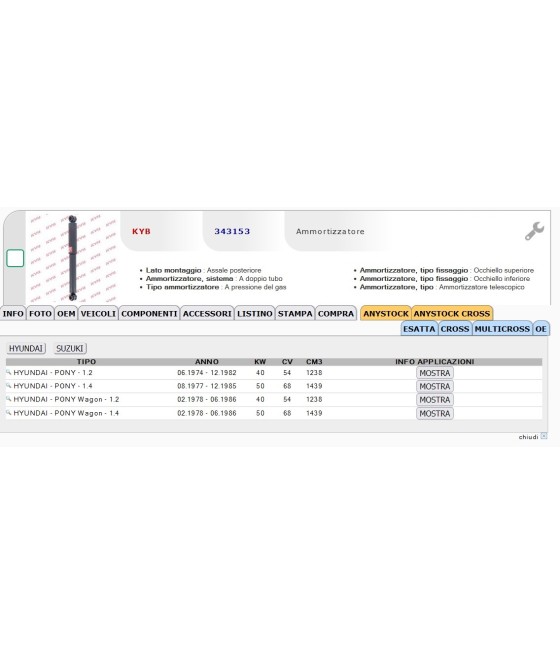Choose the MULTICROSS tab
Viewport: 560px width, 655px height.
502,329
